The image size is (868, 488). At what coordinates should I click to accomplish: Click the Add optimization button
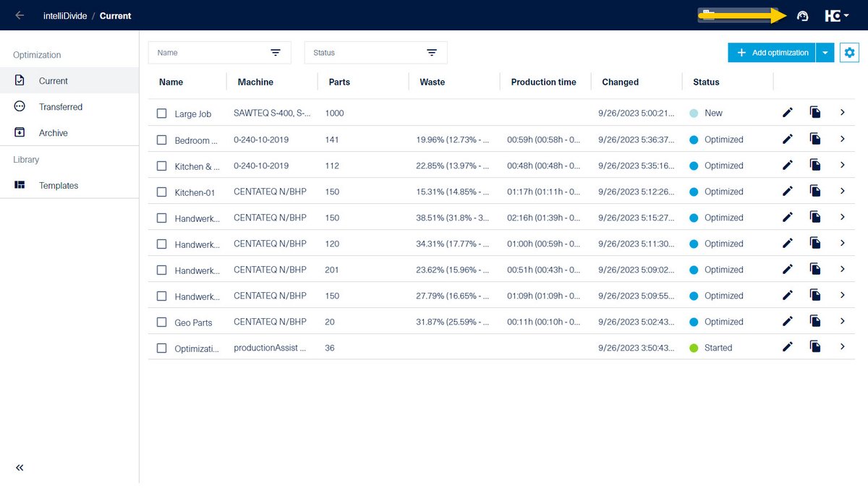pyautogui.click(x=771, y=52)
